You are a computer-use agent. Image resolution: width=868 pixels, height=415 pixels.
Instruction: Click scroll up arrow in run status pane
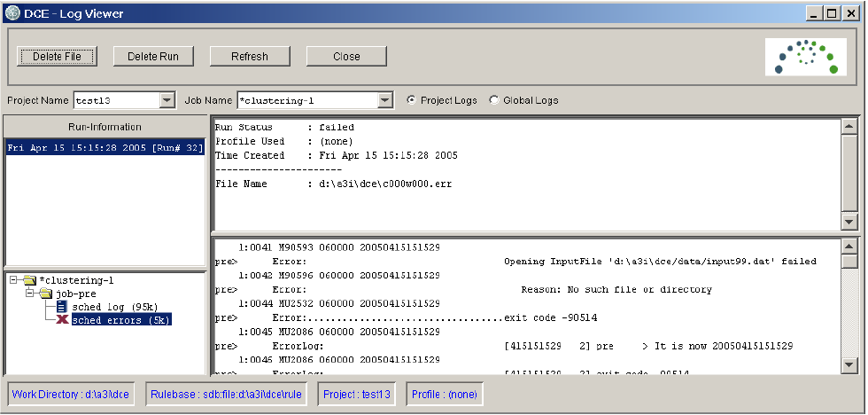pyautogui.click(x=849, y=125)
